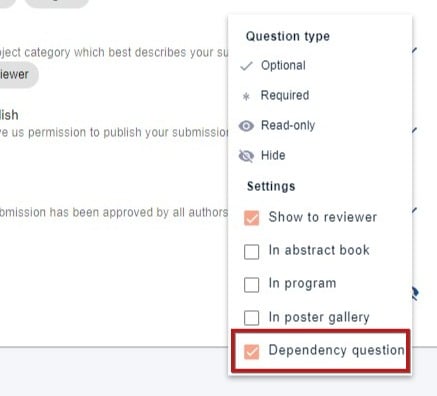Uncheck the Show to reviewer checkbox
The image size is (437, 396).
(251, 218)
